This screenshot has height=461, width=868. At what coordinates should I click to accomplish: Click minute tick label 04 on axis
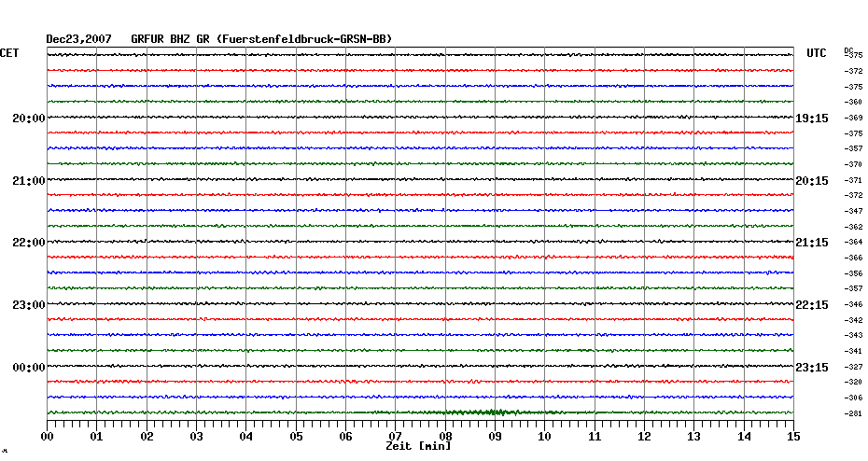tap(245, 437)
